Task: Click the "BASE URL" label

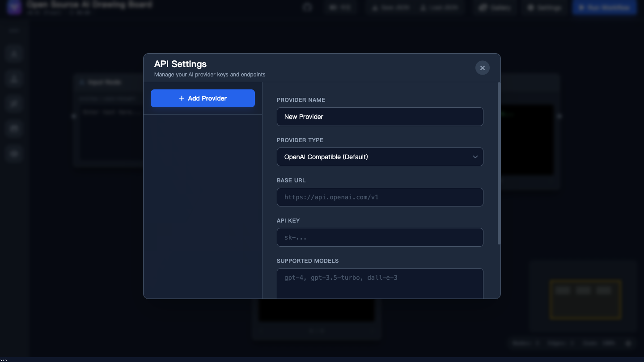Action: point(291,181)
